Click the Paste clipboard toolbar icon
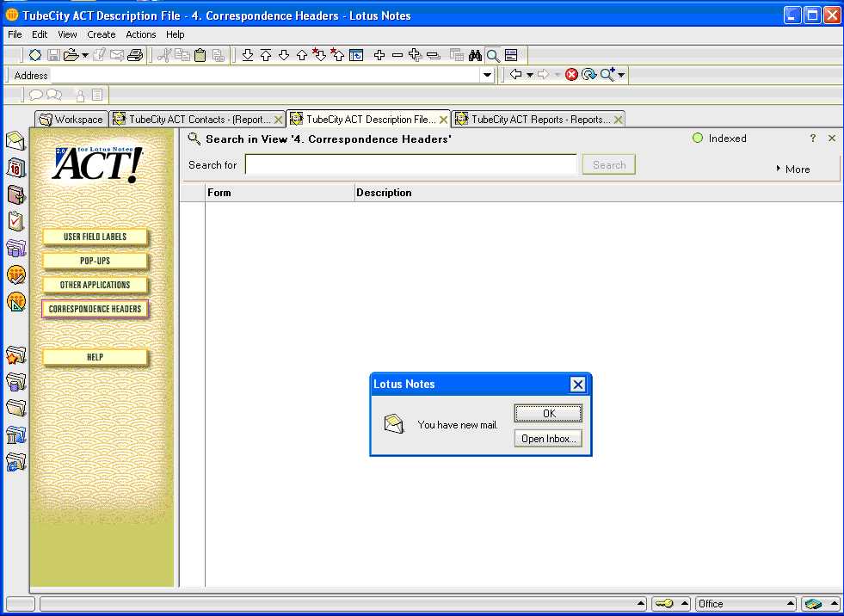The height and width of the screenshot is (616, 844). point(200,55)
